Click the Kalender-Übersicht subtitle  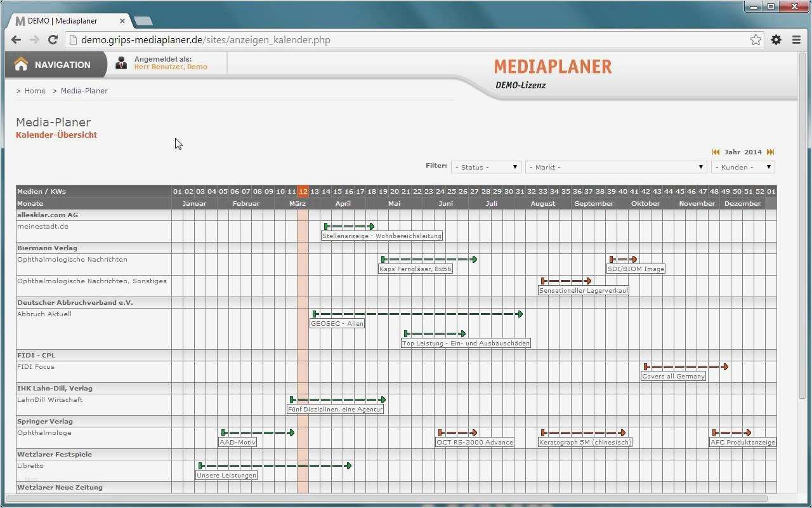tap(56, 135)
